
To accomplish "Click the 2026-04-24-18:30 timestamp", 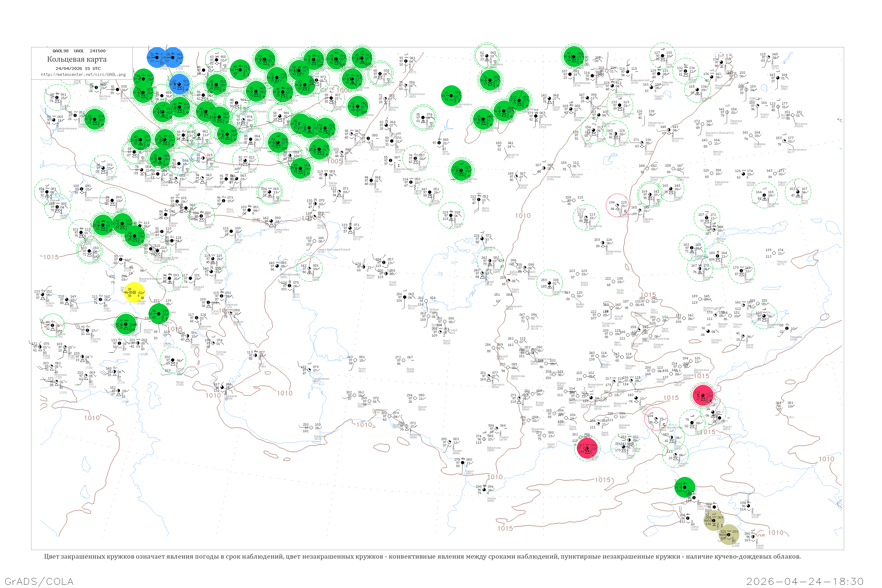I will click(x=805, y=581).
